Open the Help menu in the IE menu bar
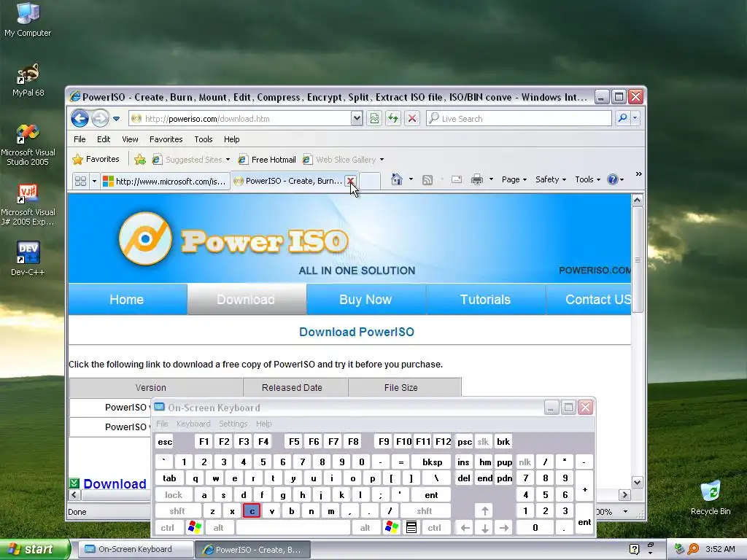747x560 pixels. coord(231,139)
